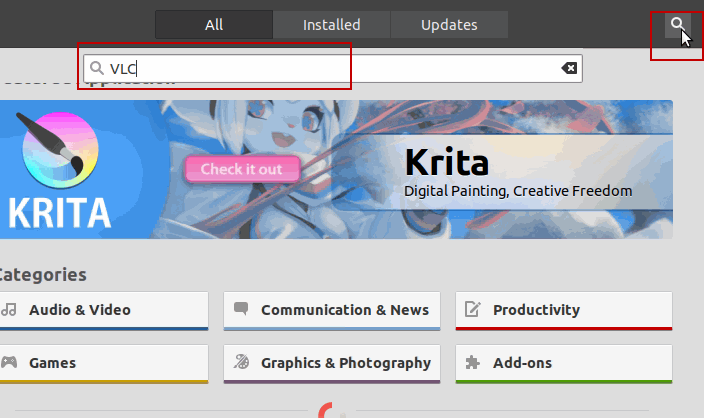
Task: Click the speech bubble icon beside Communication & News
Action: point(241,308)
